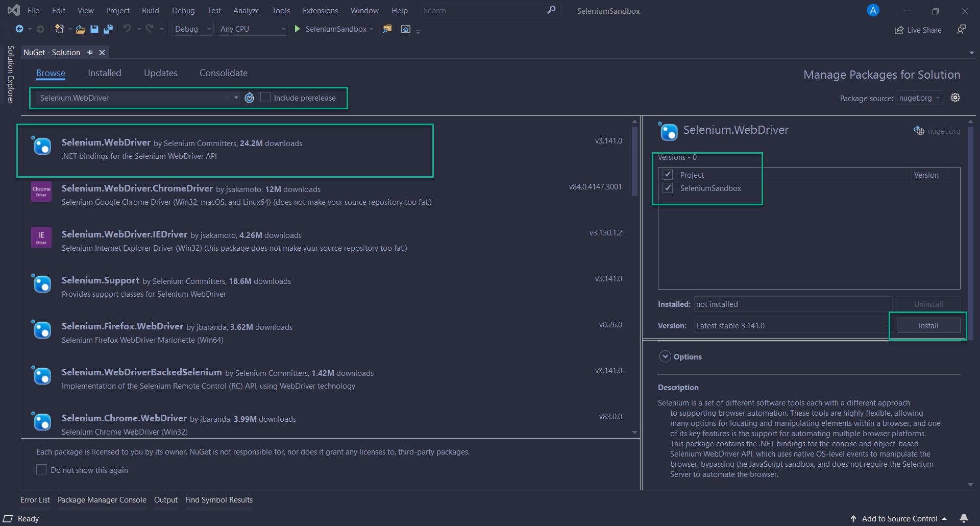Open the Find Symbol Results tab
The height and width of the screenshot is (526, 980).
(219, 500)
